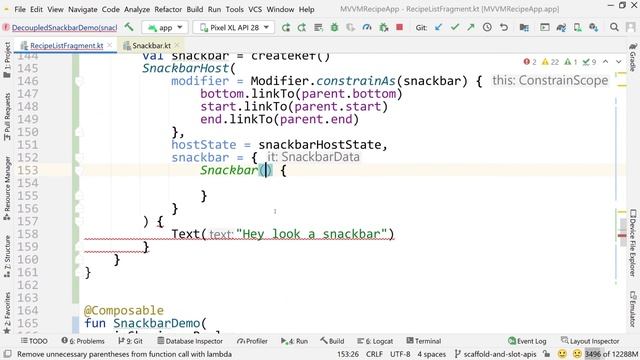Open the Gradle tool window

pos(633,57)
